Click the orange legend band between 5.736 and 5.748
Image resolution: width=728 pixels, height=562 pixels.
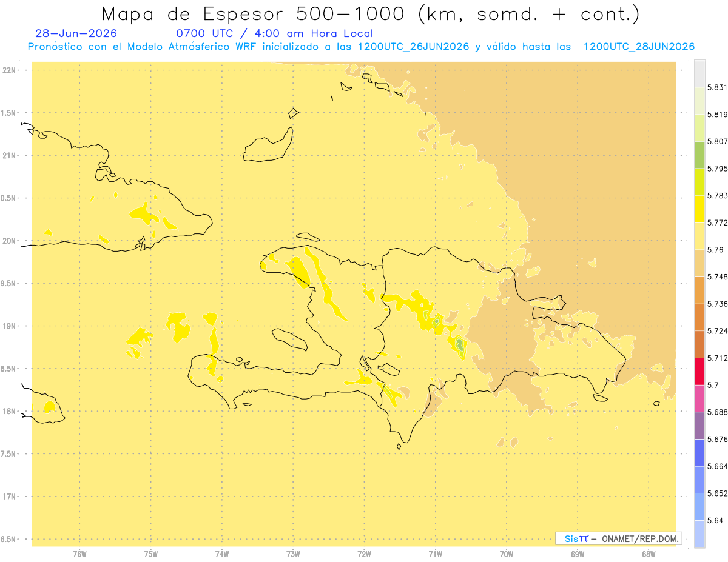pos(699,290)
